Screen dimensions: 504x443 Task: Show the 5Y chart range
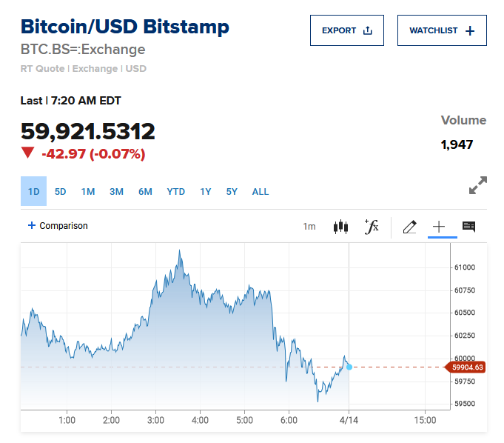coord(232,191)
